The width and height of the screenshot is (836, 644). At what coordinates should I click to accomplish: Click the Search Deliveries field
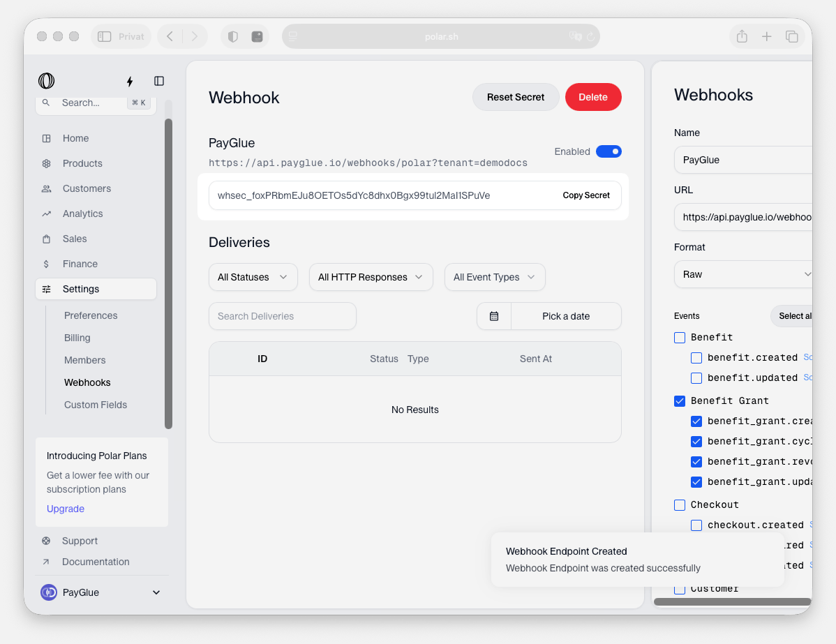[x=283, y=316]
